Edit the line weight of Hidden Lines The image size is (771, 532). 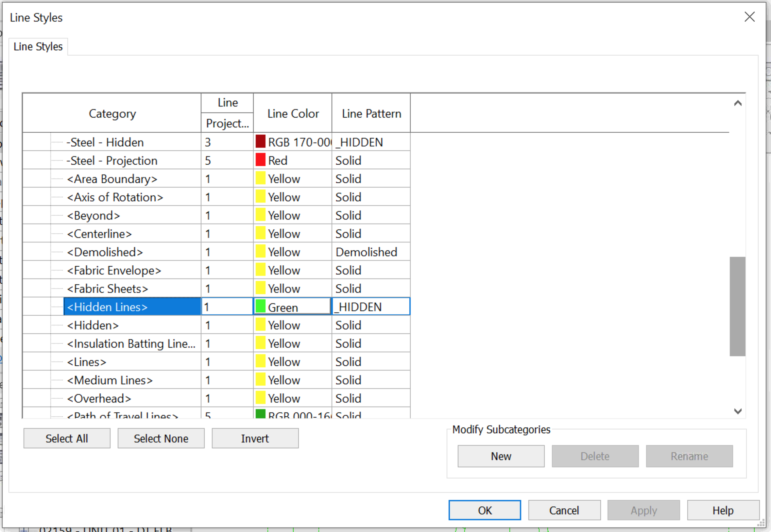tap(227, 306)
